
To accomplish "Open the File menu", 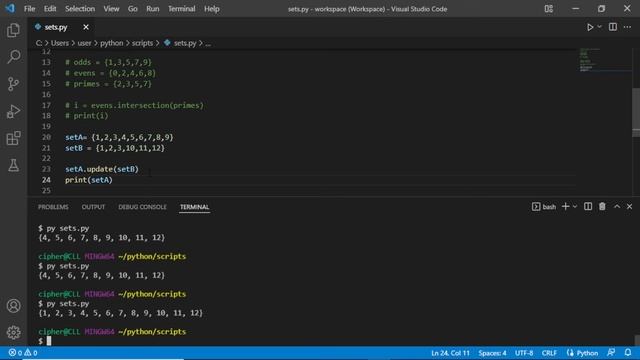I will (29, 9).
